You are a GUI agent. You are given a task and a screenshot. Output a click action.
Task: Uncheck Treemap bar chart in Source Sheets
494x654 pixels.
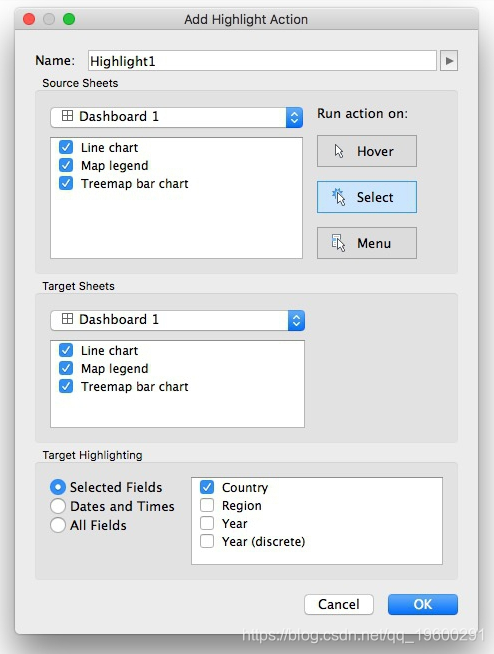(x=66, y=183)
